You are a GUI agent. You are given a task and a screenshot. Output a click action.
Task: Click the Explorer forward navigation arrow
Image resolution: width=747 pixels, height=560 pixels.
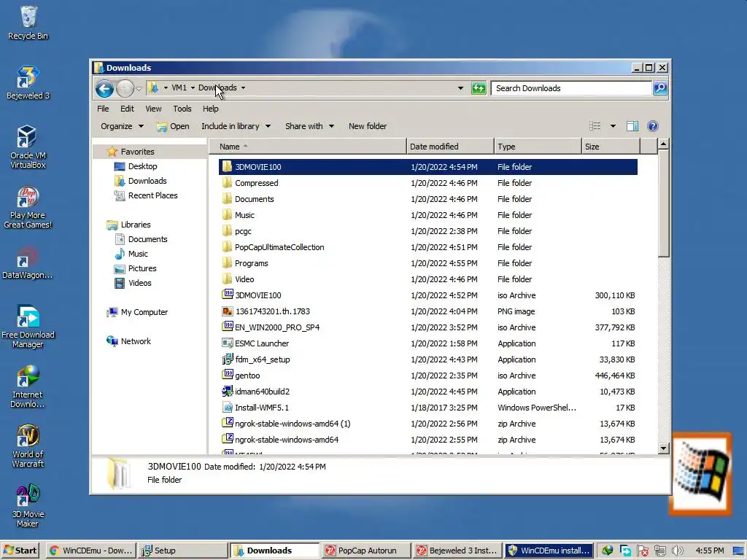[125, 88]
